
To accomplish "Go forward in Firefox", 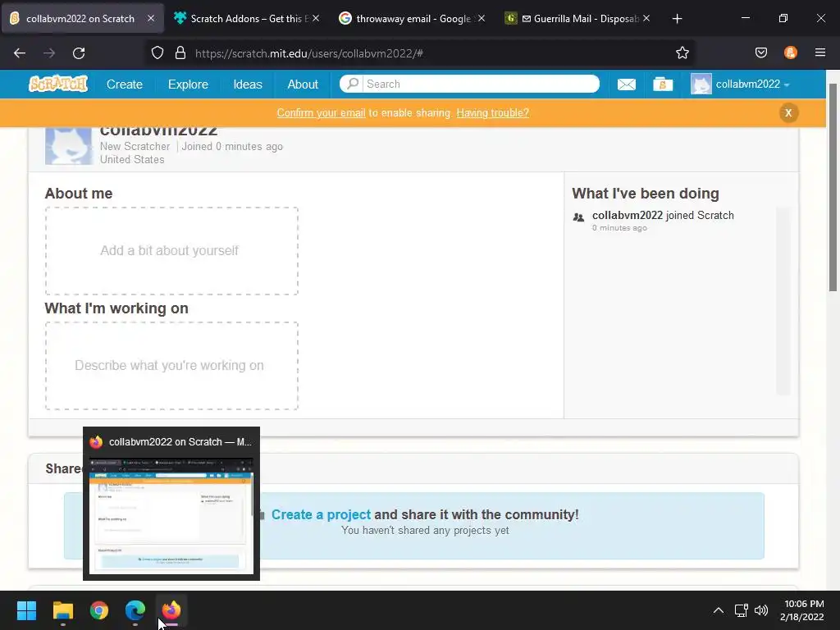I will tap(49, 53).
